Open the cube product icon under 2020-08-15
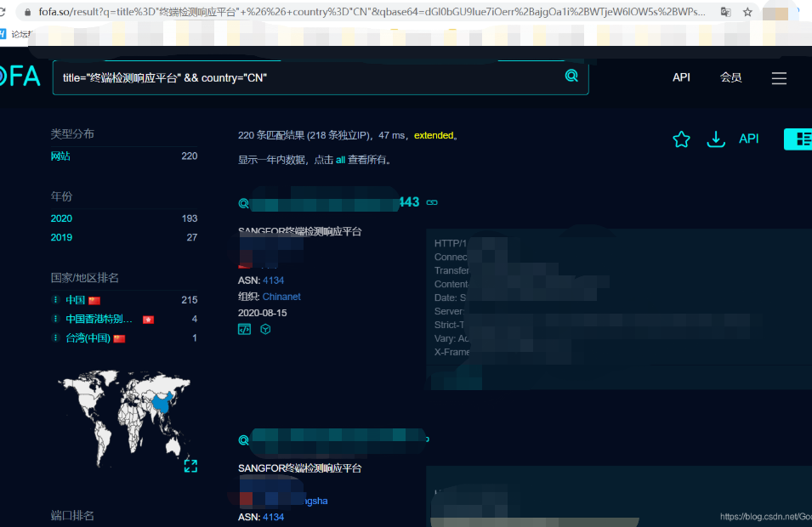Image resolution: width=812 pixels, height=527 pixels. tap(265, 329)
